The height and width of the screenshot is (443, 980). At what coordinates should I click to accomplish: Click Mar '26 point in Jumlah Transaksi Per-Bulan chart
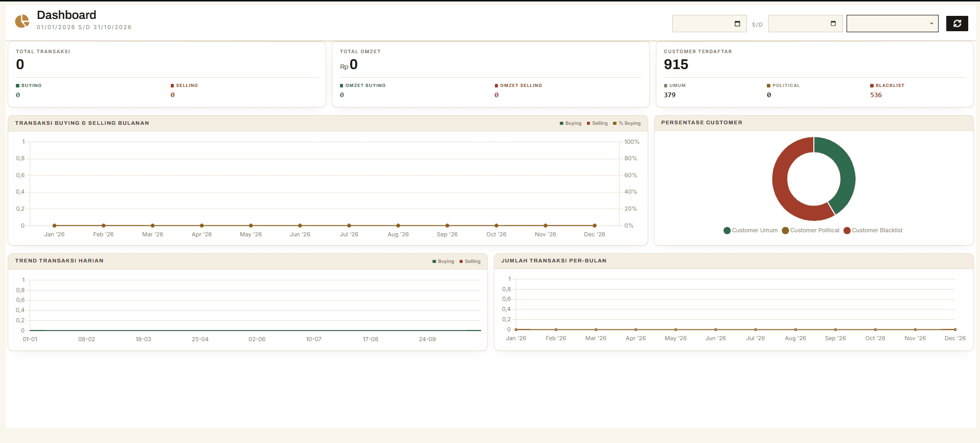point(596,329)
